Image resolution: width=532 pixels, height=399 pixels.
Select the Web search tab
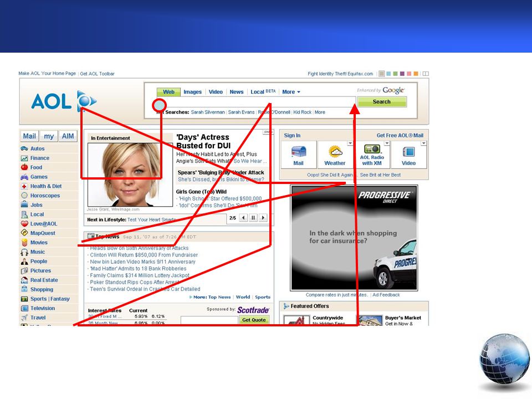(168, 92)
